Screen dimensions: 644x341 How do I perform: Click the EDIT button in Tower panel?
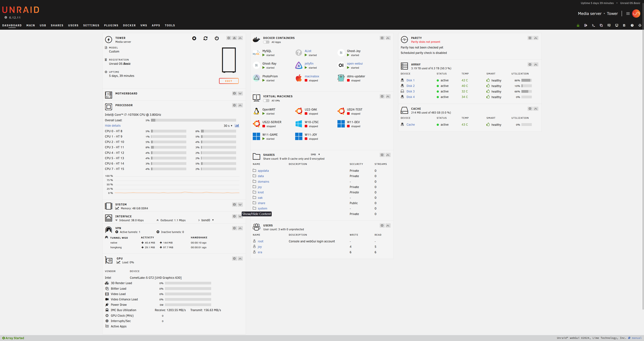(x=229, y=81)
